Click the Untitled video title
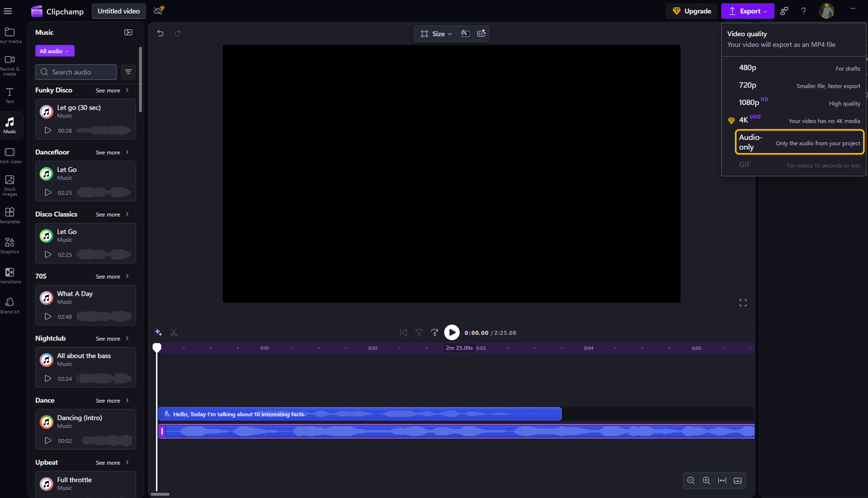 [119, 11]
